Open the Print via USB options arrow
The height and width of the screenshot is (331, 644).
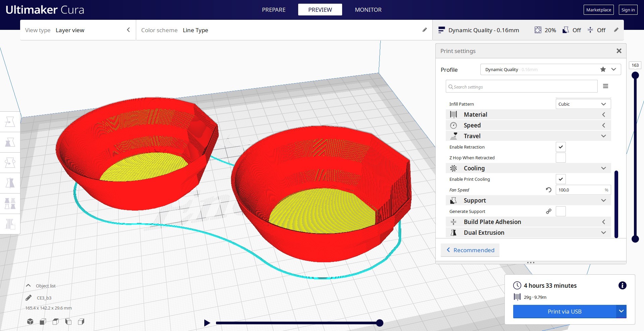point(621,311)
